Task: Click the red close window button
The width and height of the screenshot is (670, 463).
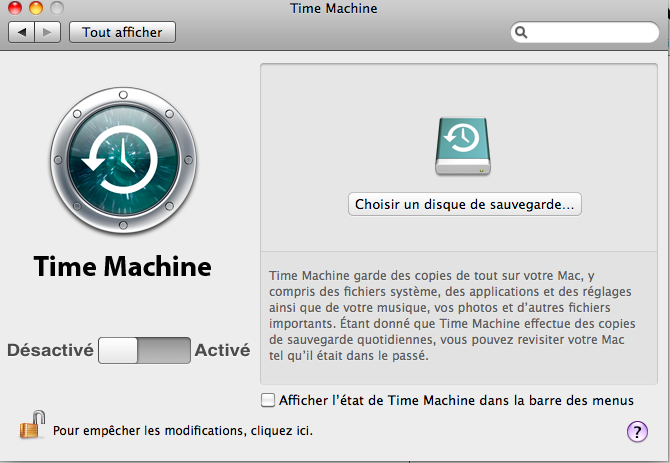Action: (15, 8)
